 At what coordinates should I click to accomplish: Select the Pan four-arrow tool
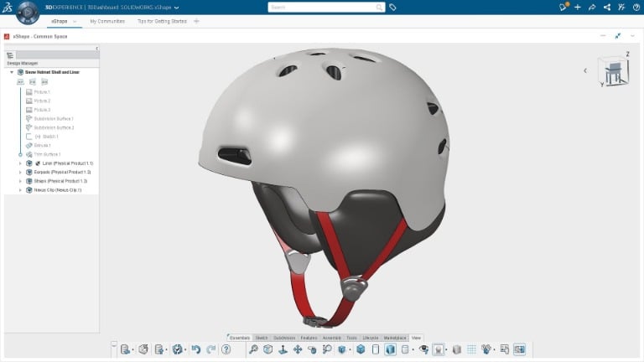click(x=298, y=349)
